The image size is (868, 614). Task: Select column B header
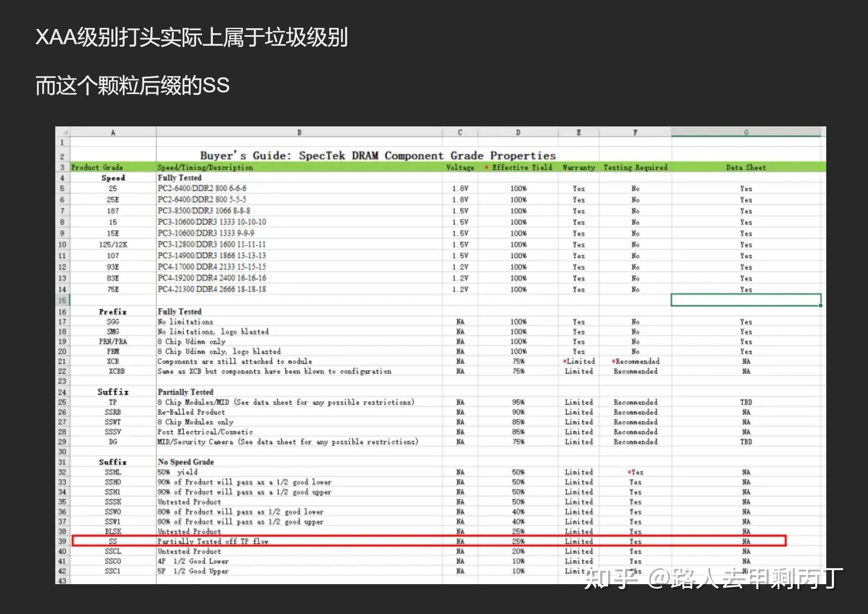(299, 132)
